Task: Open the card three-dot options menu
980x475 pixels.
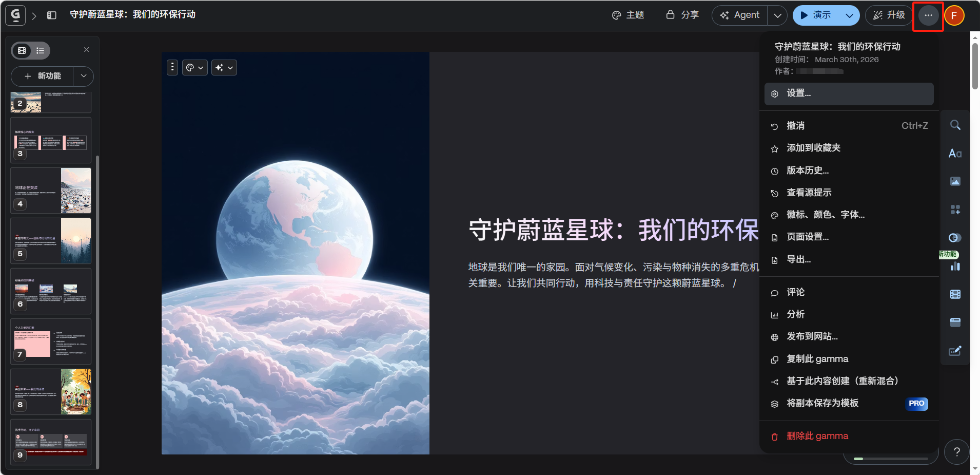Action: 172,67
